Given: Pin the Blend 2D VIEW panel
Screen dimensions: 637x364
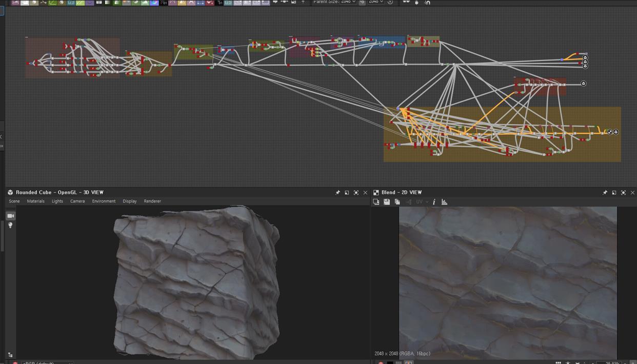Looking at the screenshot, I should (x=605, y=193).
